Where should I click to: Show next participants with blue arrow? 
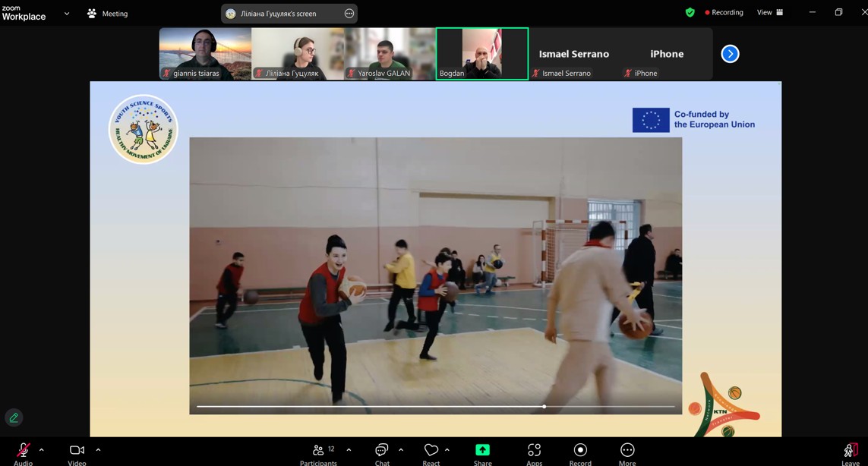[730, 54]
